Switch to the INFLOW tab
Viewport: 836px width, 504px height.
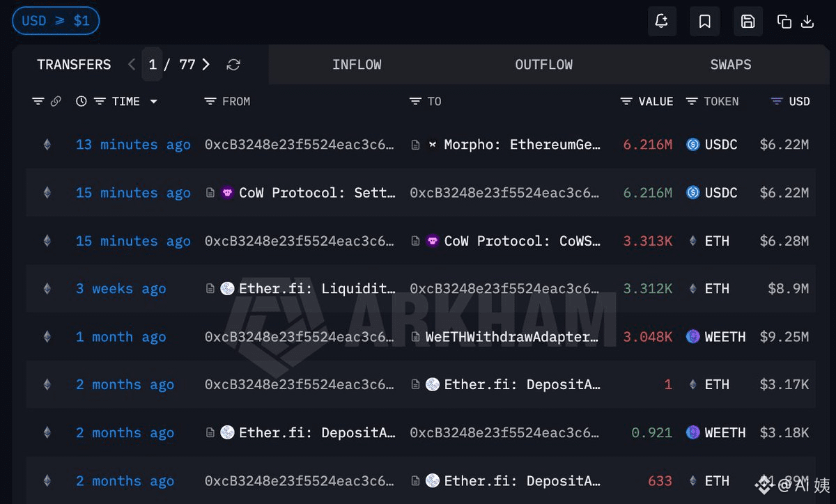pyautogui.click(x=357, y=65)
